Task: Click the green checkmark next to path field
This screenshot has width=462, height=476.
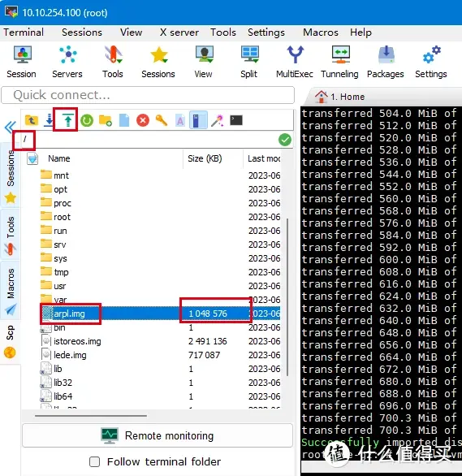Action: click(285, 140)
